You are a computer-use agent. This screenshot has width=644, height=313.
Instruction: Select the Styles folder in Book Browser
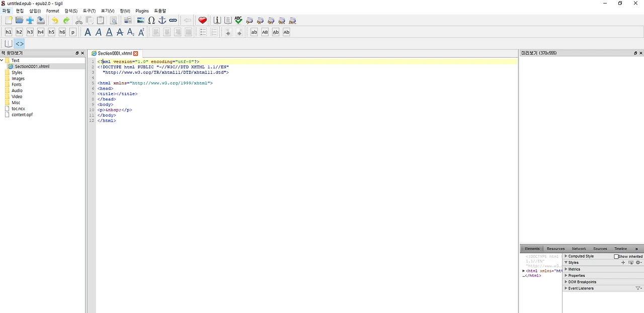point(17,72)
